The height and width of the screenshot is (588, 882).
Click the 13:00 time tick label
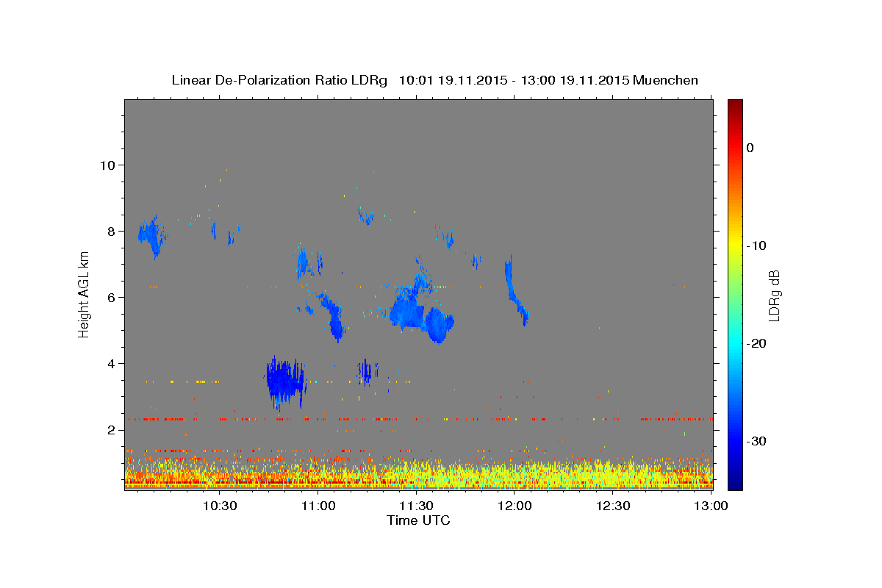pyautogui.click(x=711, y=506)
